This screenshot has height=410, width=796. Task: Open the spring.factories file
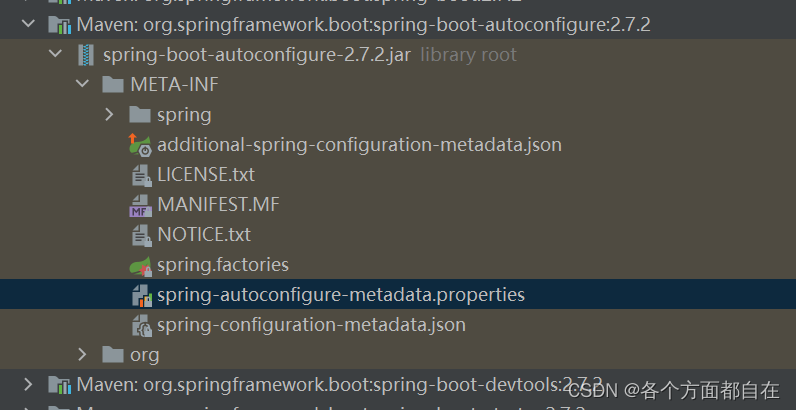tap(223, 265)
